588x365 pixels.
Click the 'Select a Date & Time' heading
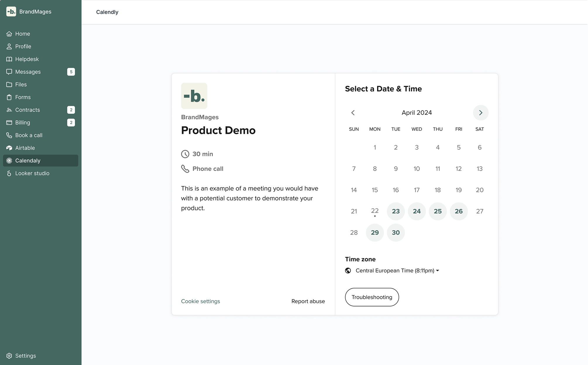383,89
